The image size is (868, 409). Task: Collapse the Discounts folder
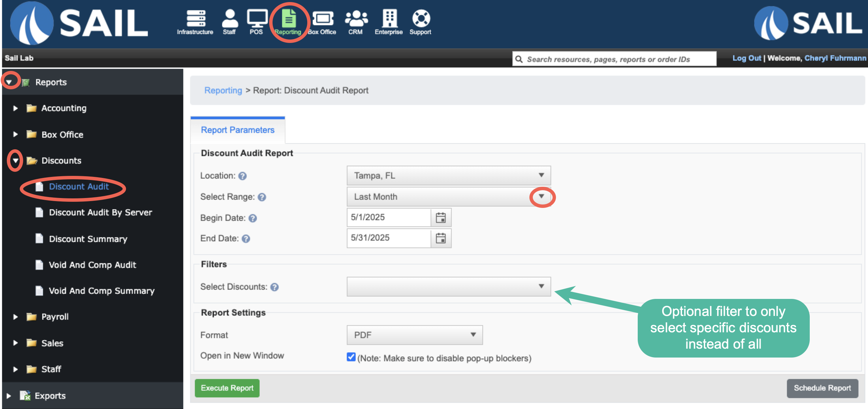[x=15, y=161]
